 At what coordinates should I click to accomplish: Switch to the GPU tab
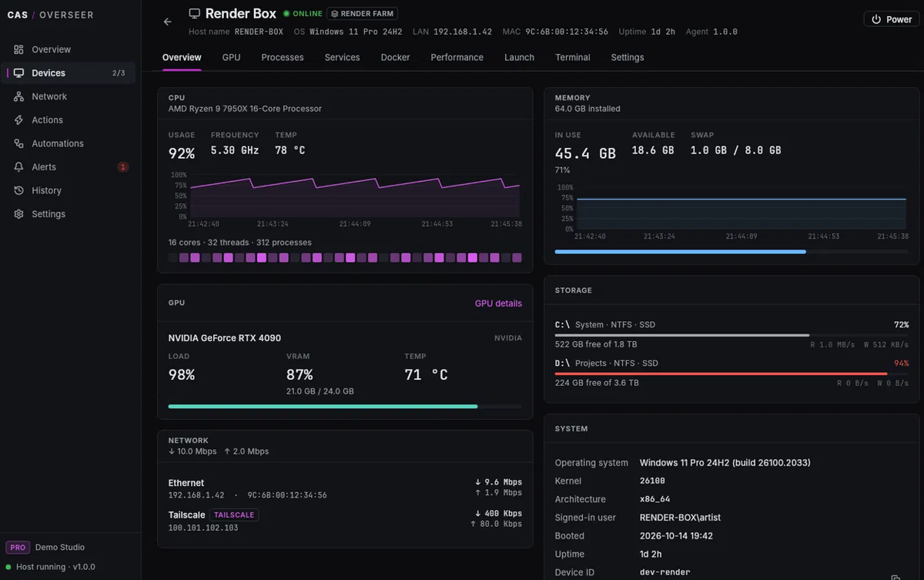pyautogui.click(x=231, y=58)
